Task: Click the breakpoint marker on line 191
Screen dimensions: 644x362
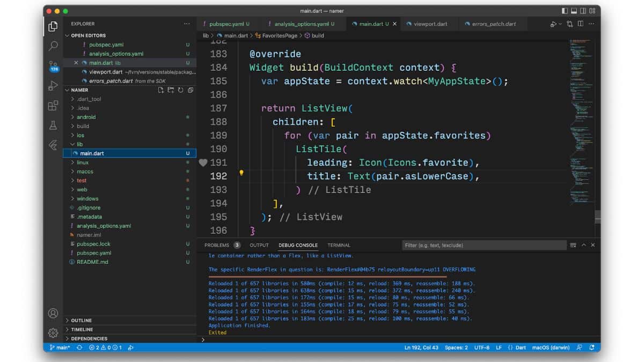Action: (x=203, y=162)
